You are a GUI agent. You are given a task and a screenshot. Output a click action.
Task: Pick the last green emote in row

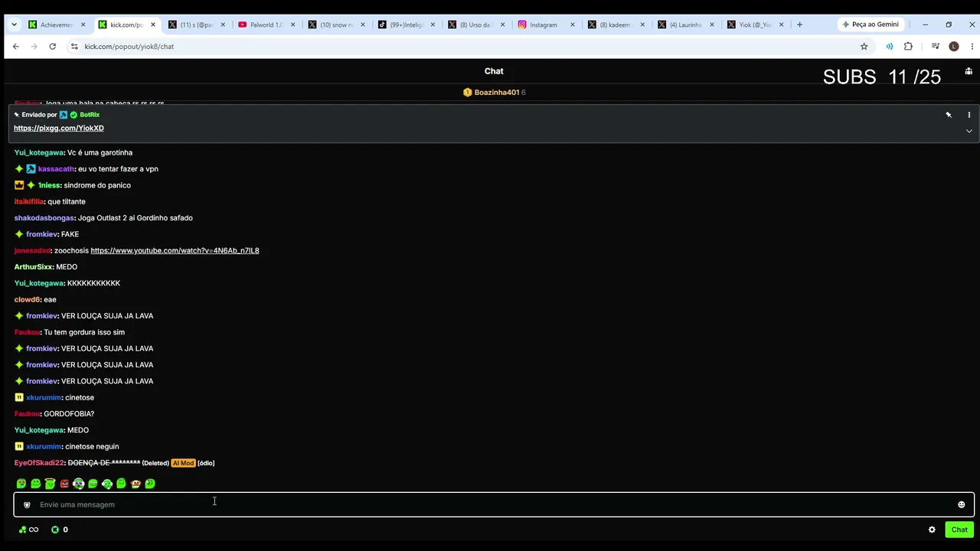click(150, 484)
